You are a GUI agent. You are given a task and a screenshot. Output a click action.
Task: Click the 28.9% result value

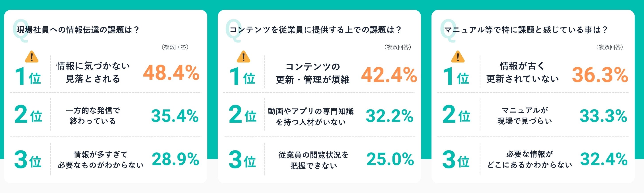click(175, 159)
